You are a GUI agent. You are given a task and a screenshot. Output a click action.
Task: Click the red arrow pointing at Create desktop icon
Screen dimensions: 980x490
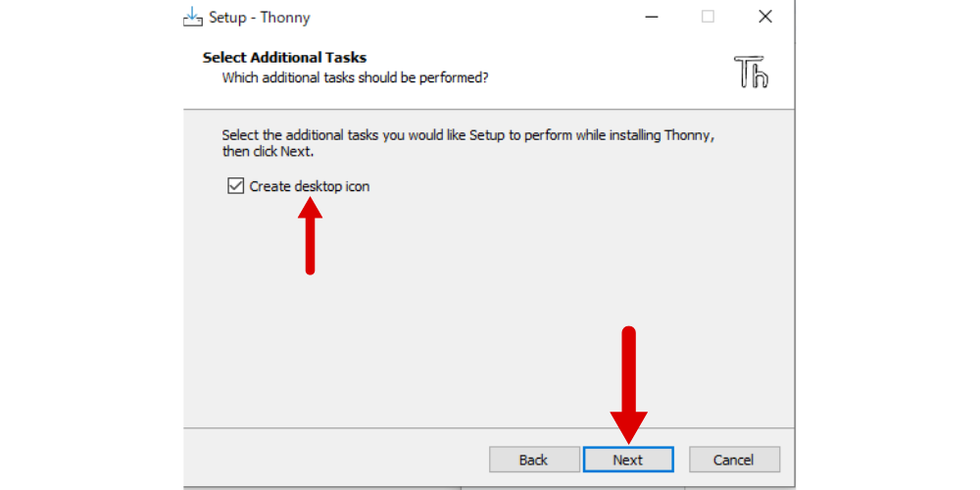click(310, 235)
